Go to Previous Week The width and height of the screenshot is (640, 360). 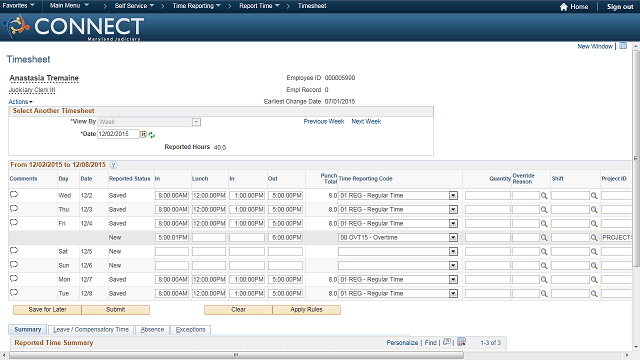click(x=324, y=122)
